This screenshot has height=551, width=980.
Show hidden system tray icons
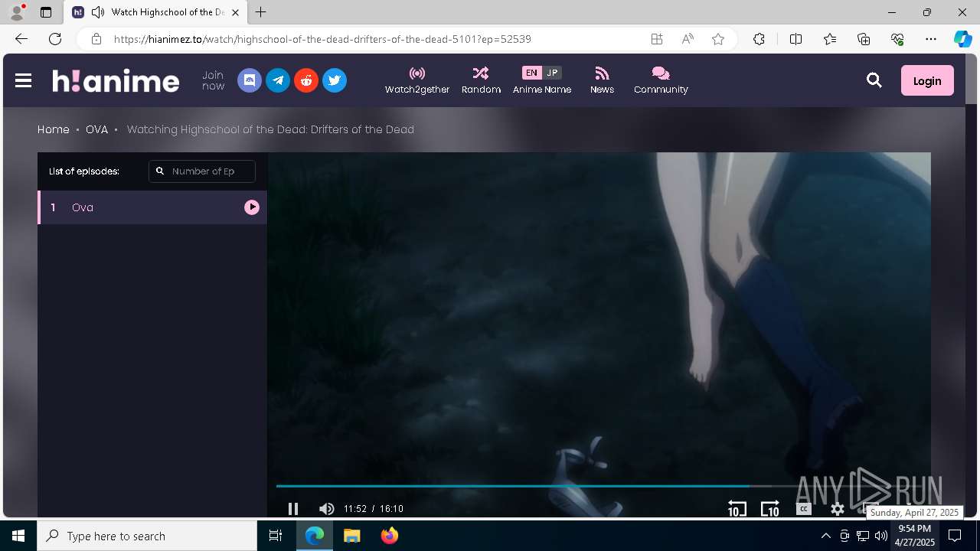[825, 536]
